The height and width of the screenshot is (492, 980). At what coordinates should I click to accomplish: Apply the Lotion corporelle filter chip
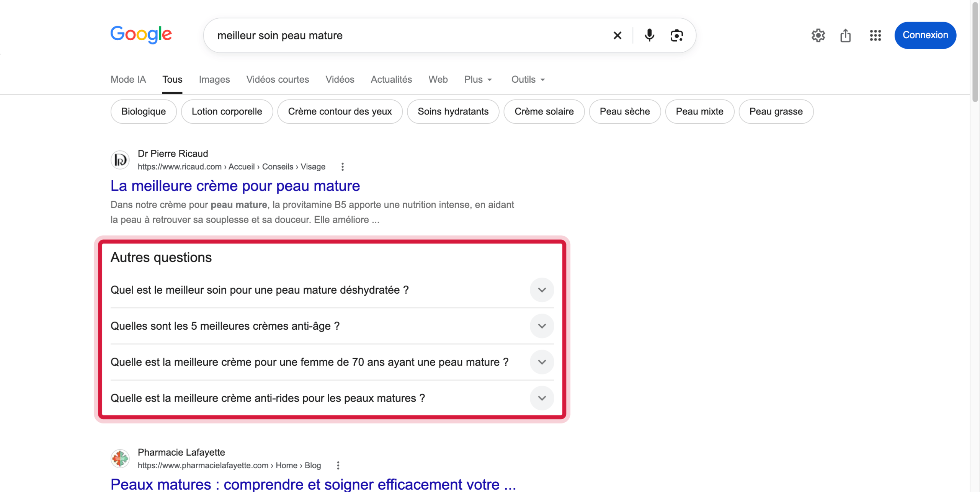point(227,111)
